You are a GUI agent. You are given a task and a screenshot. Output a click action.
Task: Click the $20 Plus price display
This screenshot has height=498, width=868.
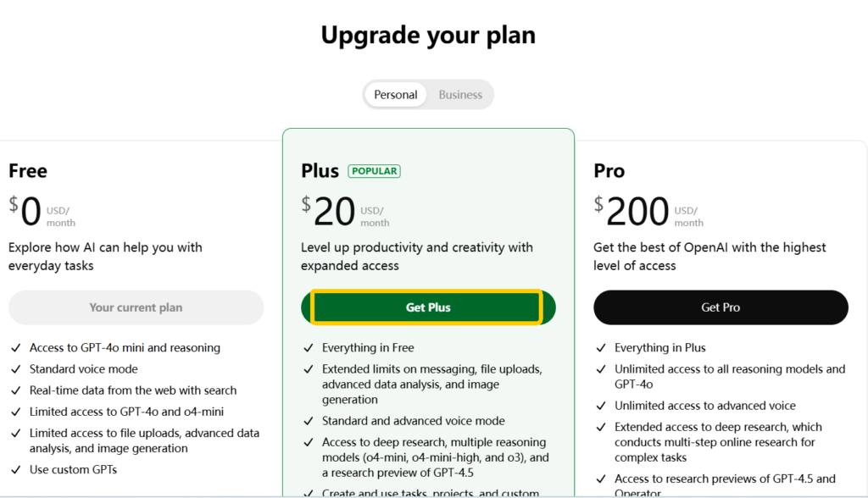tap(331, 210)
